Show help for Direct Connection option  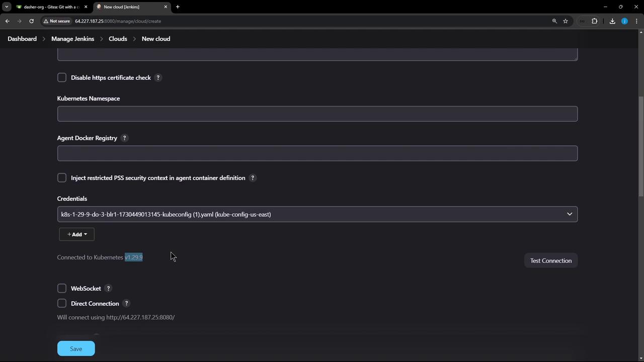point(126,304)
